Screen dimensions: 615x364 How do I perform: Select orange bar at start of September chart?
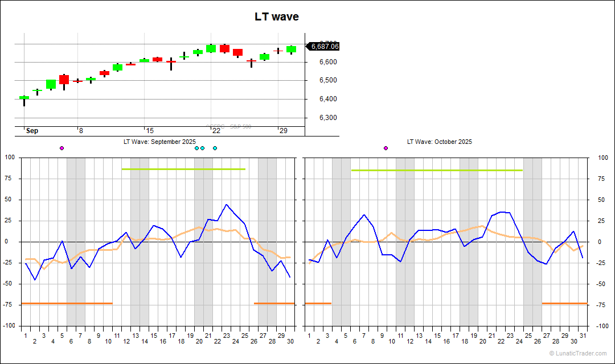click(x=67, y=303)
